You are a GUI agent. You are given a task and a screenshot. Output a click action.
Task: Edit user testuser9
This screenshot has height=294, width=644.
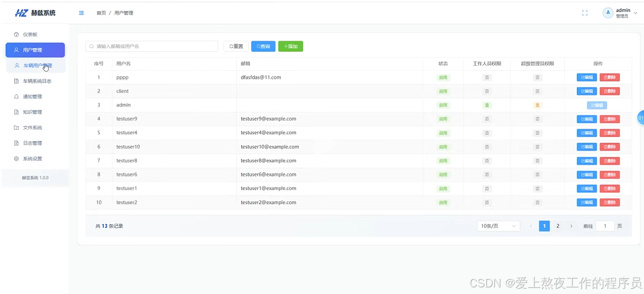click(x=587, y=119)
